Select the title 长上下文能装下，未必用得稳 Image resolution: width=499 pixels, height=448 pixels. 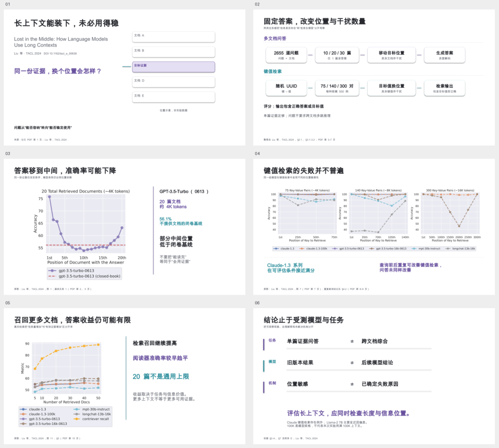pos(66,23)
